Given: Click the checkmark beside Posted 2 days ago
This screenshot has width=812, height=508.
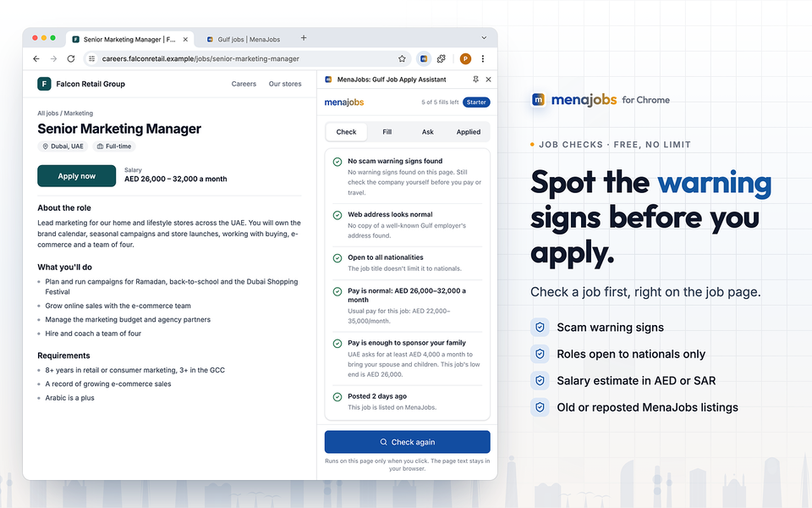Looking at the screenshot, I should (337, 397).
